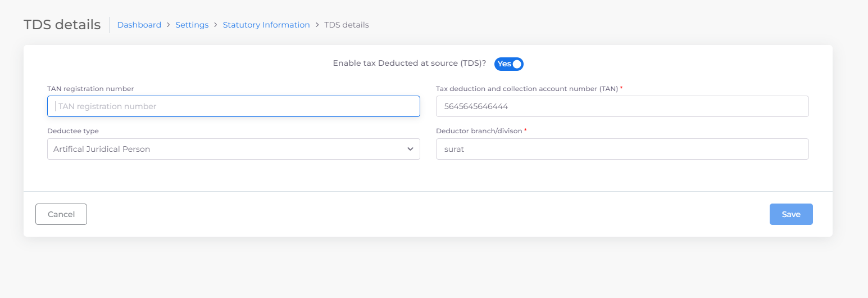Save the TDS details
Viewport: 868px width, 298px height.
click(791, 214)
